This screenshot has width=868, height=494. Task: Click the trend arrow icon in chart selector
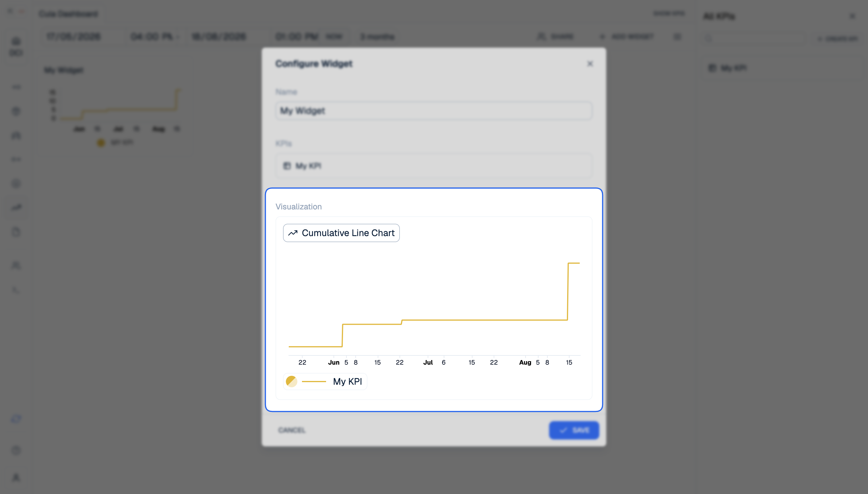point(292,233)
